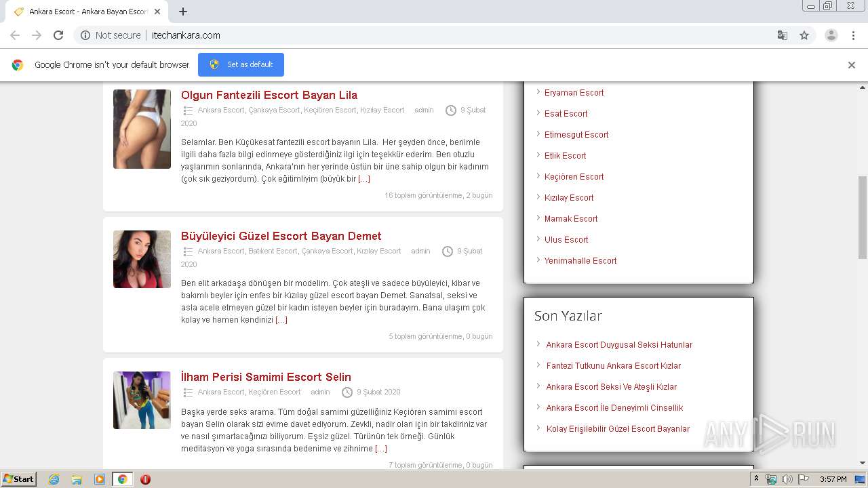This screenshot has height=488, width=868.
Task: Click the browser forward arrow
Action: coord(37,35)
